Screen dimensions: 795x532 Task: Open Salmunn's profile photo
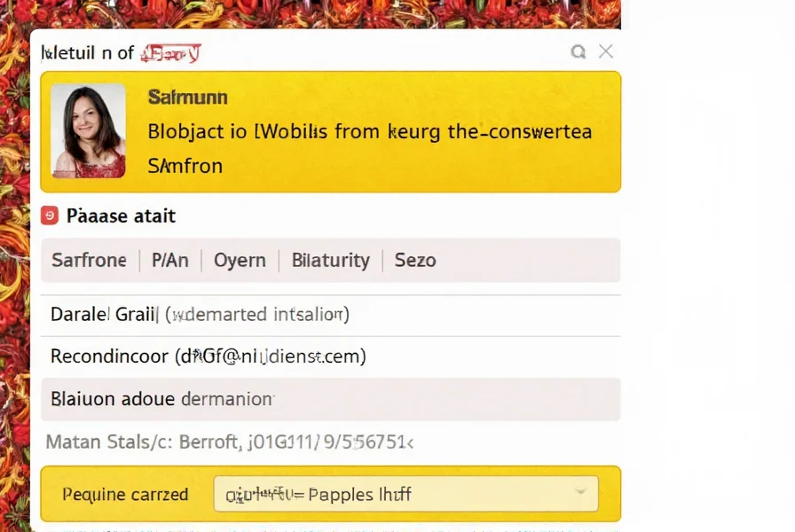[x=88, y=131]
